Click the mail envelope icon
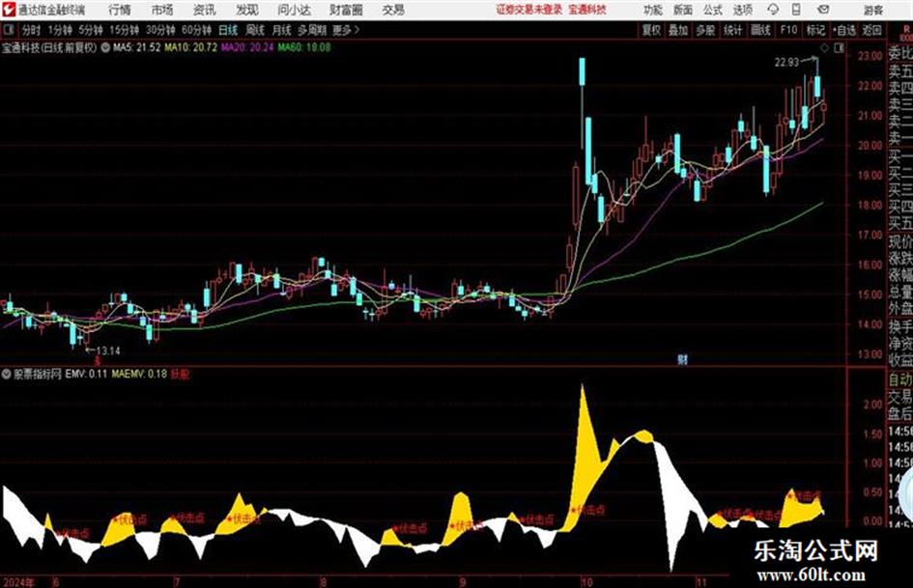 point(823,10)
